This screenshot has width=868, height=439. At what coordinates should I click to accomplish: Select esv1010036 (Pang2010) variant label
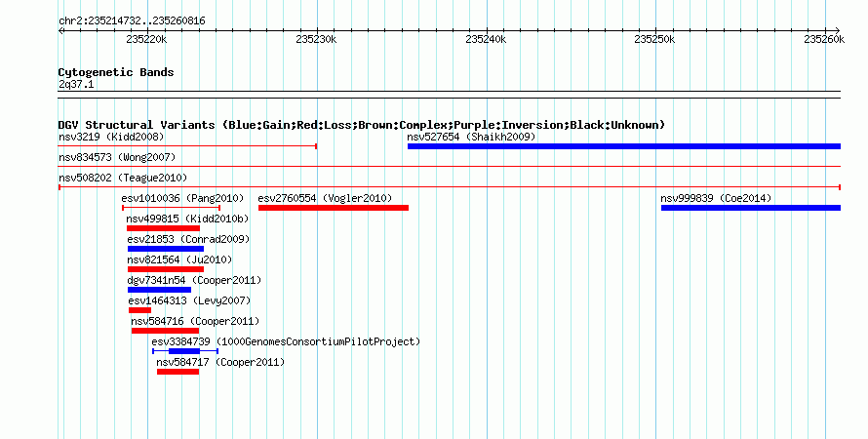[x=182, y=198]
